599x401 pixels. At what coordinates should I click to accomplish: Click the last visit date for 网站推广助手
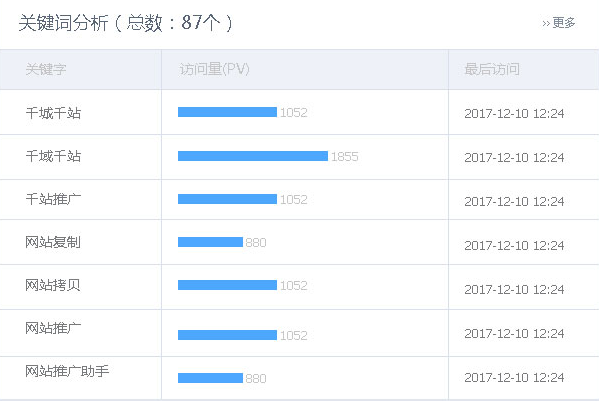[514, 377]
